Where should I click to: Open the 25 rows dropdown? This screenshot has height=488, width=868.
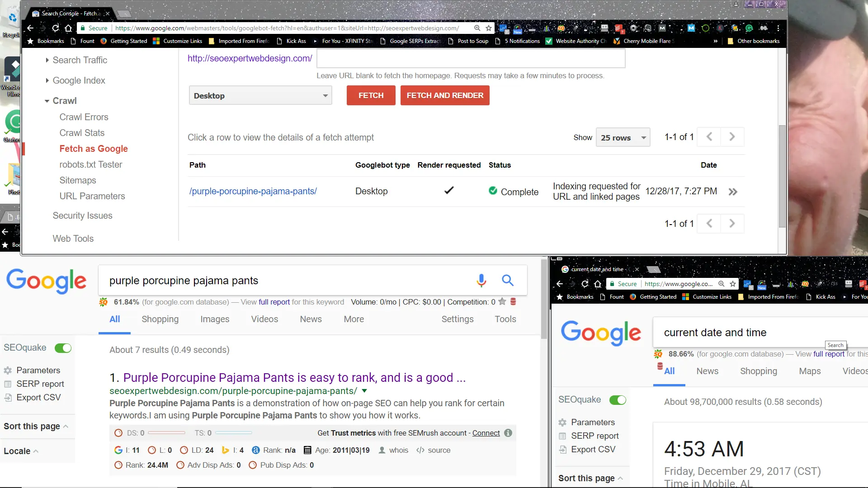[x=623, y=137]
